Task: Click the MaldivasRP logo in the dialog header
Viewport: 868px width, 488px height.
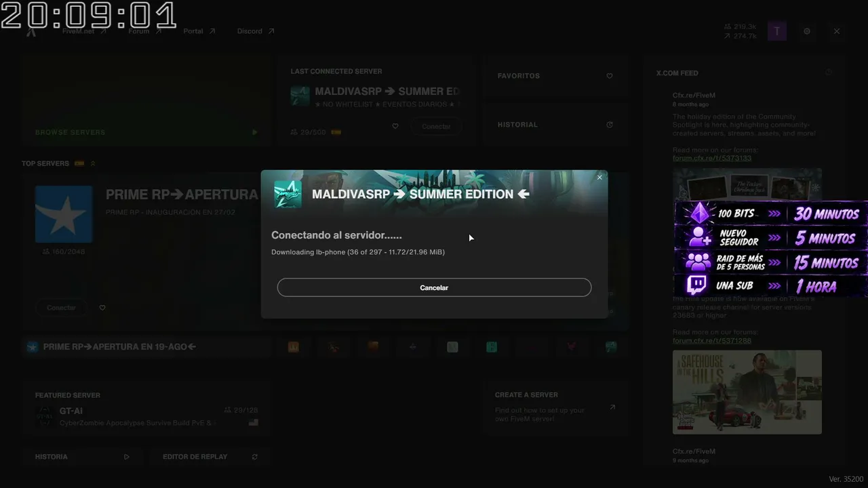Action: [x=288, y=195]
